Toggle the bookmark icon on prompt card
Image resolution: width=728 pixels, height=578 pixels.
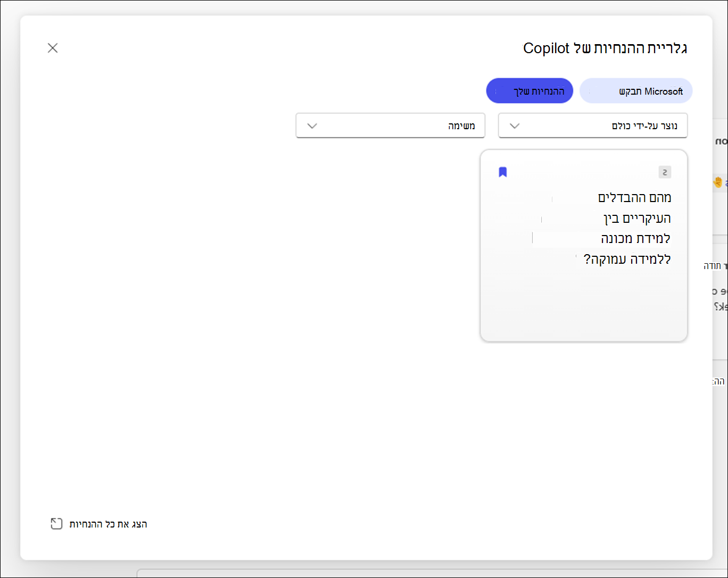503,172
